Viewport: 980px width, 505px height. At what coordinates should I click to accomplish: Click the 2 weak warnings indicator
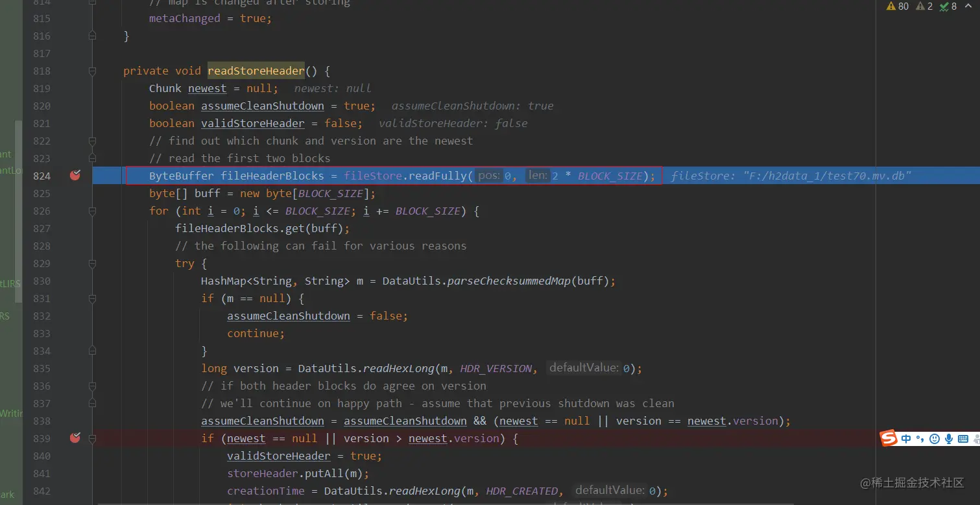pyautogui.click(x=924, y=6)
